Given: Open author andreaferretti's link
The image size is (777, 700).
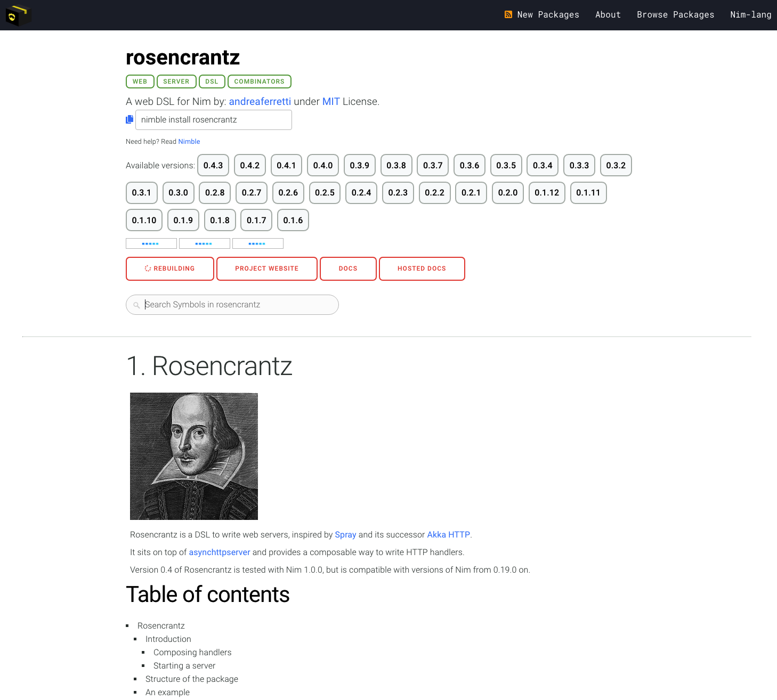Looking at the screenshot, I should (260, 101).
